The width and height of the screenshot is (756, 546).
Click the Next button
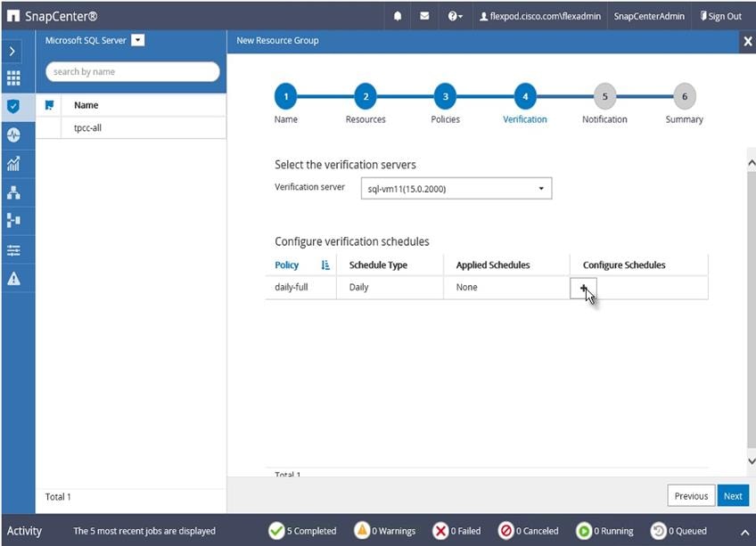733,496
